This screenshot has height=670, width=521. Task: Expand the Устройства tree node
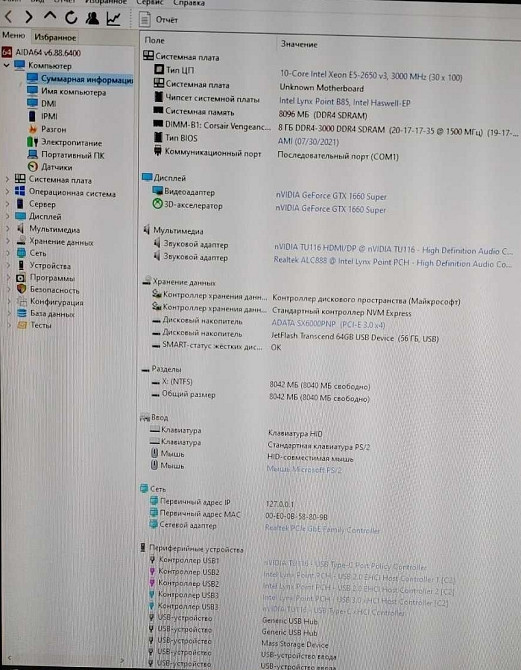tap(7, 265)
